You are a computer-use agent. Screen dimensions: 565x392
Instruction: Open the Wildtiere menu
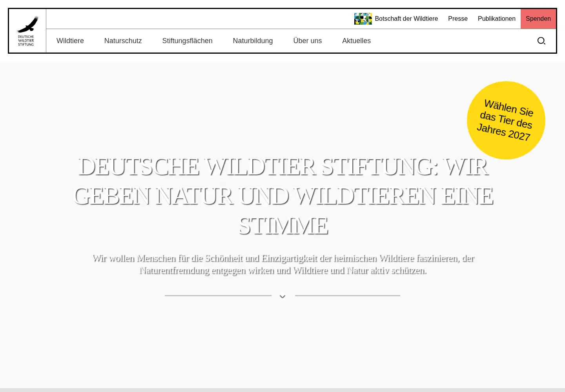(70, 41)
